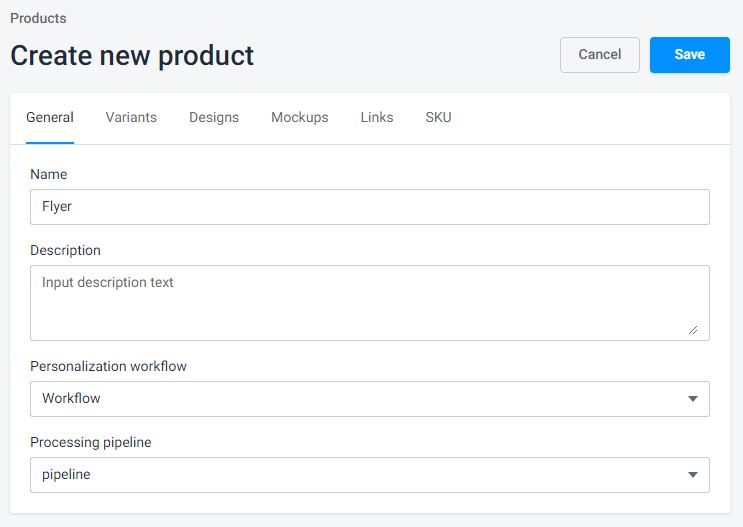The height and width of the screenshot is (527, 743).
Task: Click the Name field label
Action: pos(49,174)
